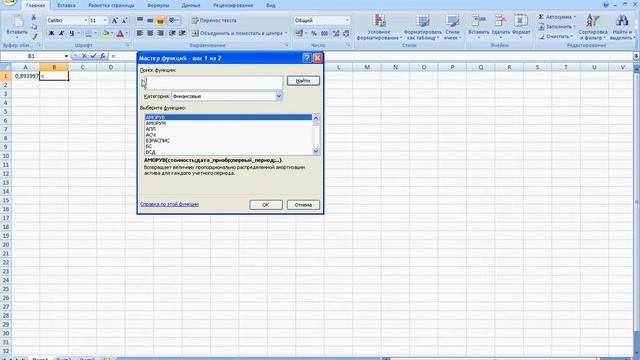Switch to the Разметка страницы tab
This screenshot has width=640, height=360.
(x=111, y=5)
